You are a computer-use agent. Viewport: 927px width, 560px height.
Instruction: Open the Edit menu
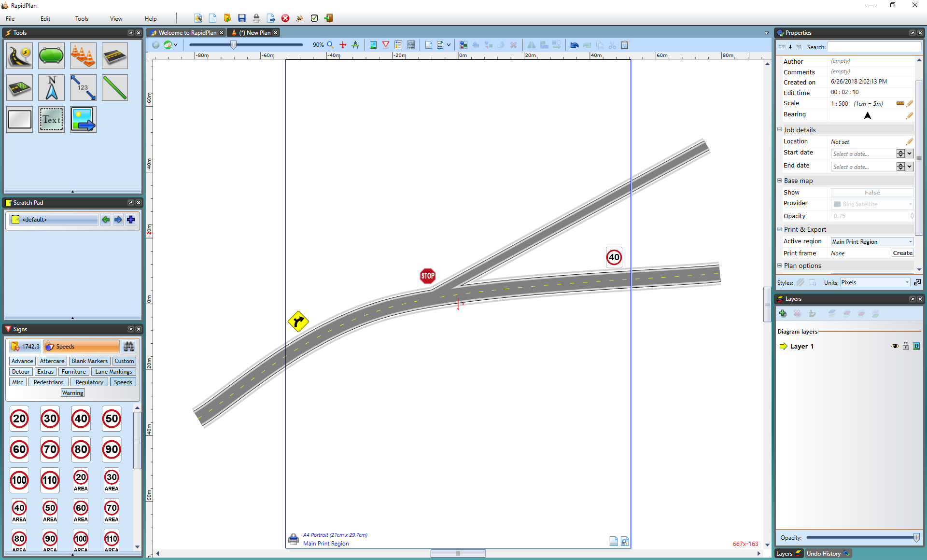(x=45, y=19)
